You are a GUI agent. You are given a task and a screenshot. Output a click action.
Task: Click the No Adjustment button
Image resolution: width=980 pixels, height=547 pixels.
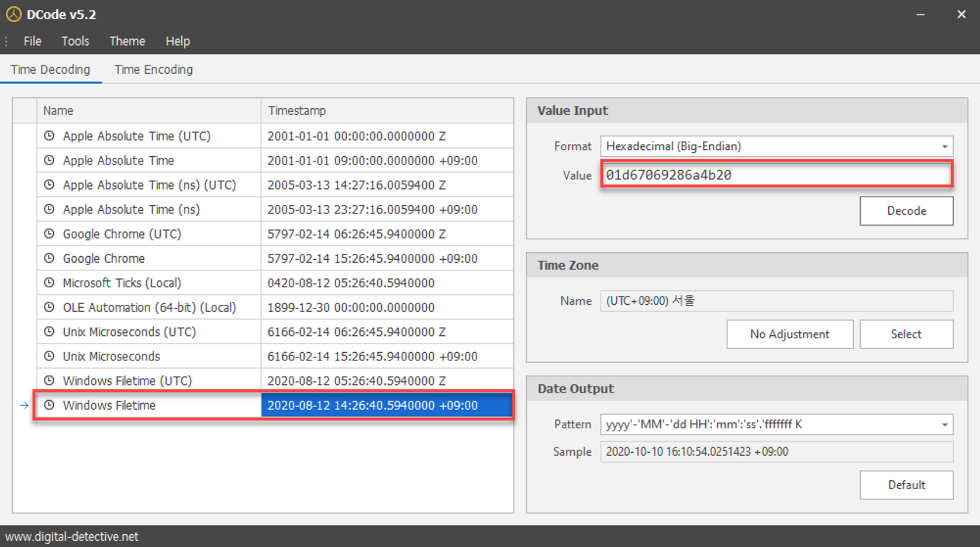click(x=789, y=334)
